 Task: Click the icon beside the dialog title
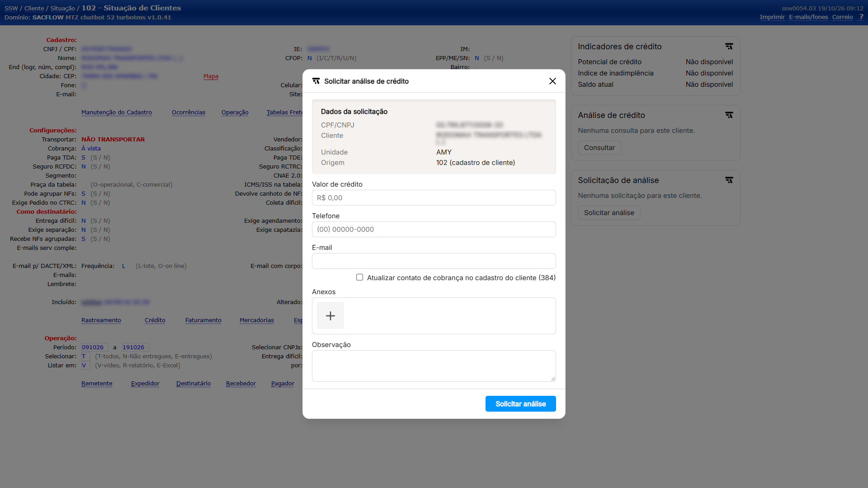(x=316, y=81)
